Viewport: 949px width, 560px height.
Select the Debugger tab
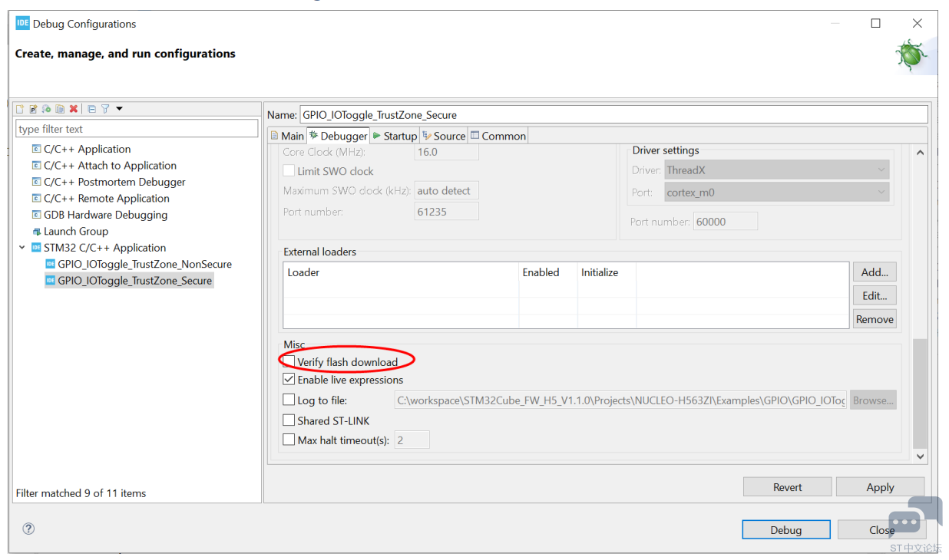(x=338, y=136)
